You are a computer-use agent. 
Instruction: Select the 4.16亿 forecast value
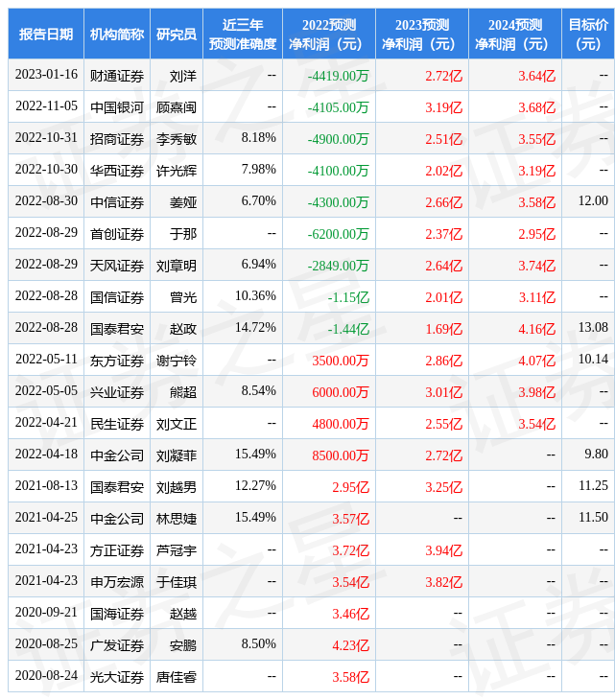coord(537,329)
